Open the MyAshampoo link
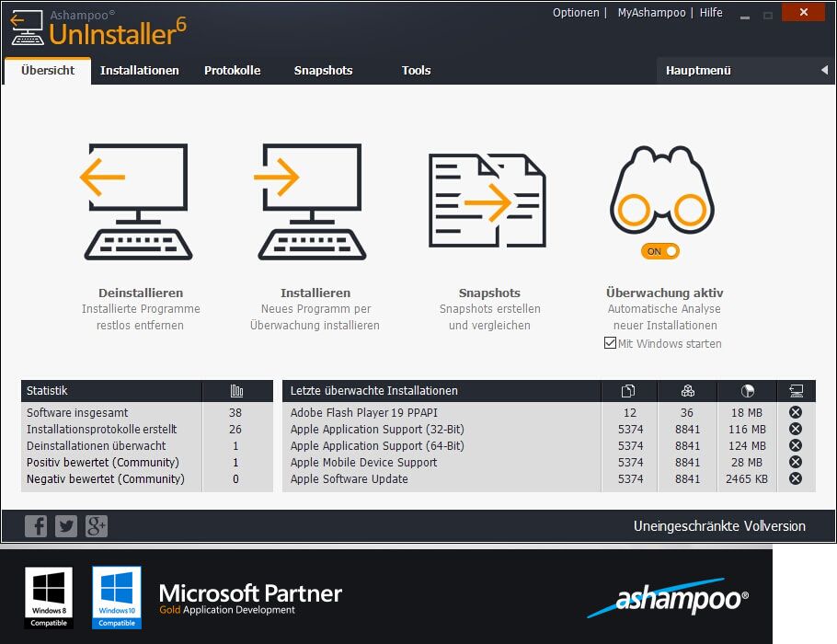Screen dimensions: 837x644 click(651, 12)
